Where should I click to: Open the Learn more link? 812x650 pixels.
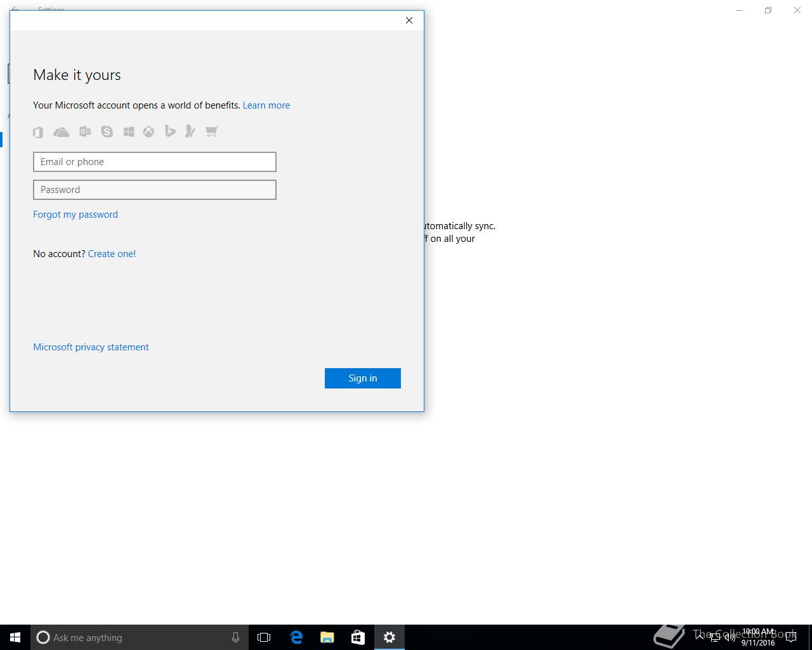(x=266, y=105)
